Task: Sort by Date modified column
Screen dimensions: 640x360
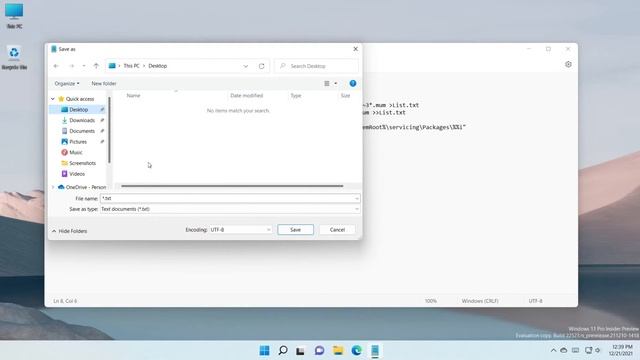Action: [247, 96]
